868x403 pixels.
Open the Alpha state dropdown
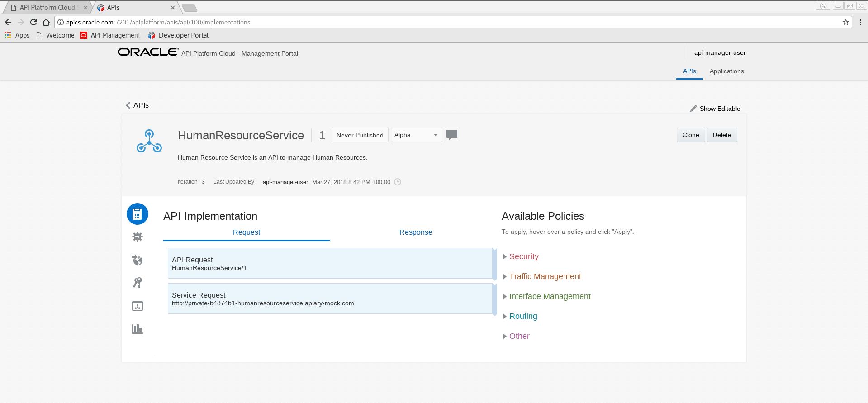coord(416,135)
